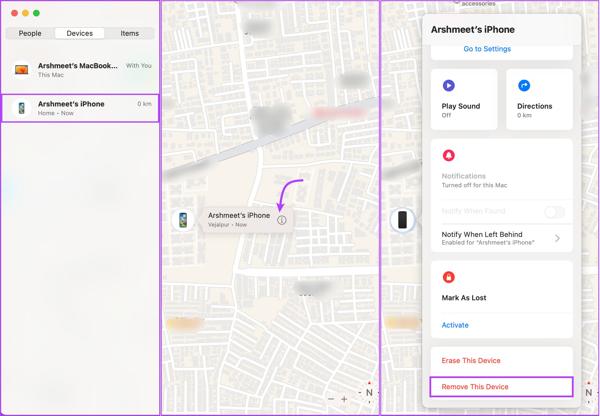Viewport: 600px width, 416px height.
Task: Click the iPhone map pin in middle map
Action: click(x=183, y=220)
